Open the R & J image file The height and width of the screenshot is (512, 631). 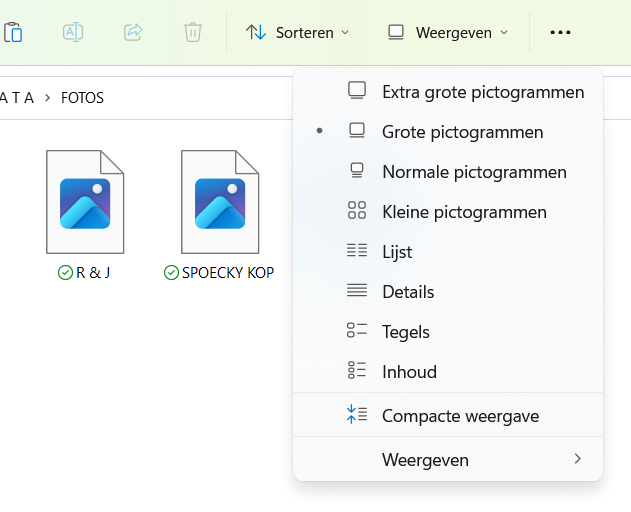[x=85, y=203]
